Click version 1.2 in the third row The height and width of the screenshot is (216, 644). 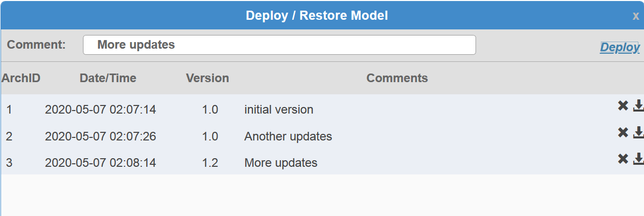210,163
